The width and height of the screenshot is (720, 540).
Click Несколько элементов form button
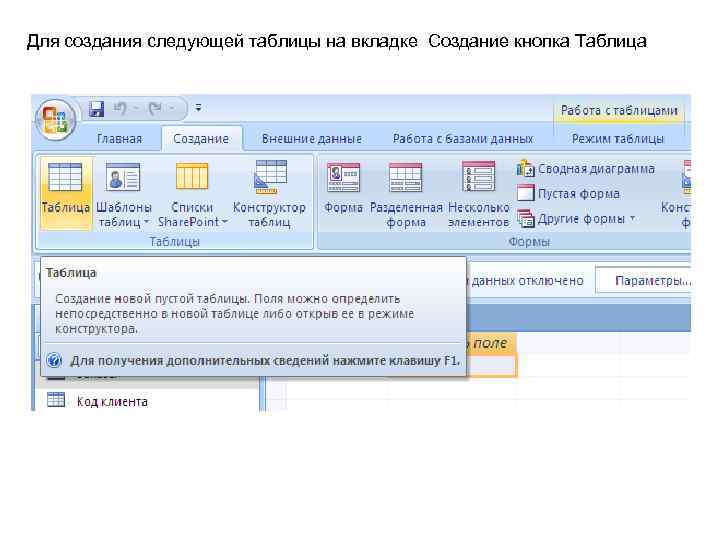(478, 195)
